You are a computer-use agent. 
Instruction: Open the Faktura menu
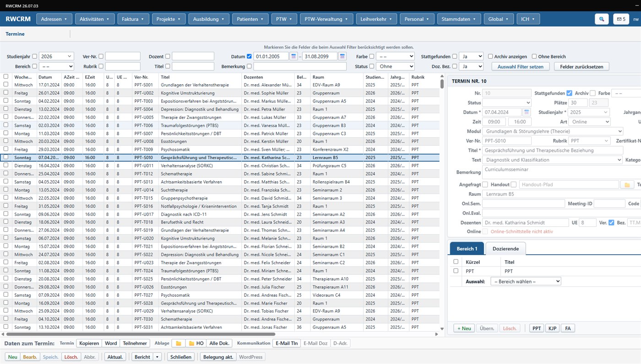tap(133, 19)
